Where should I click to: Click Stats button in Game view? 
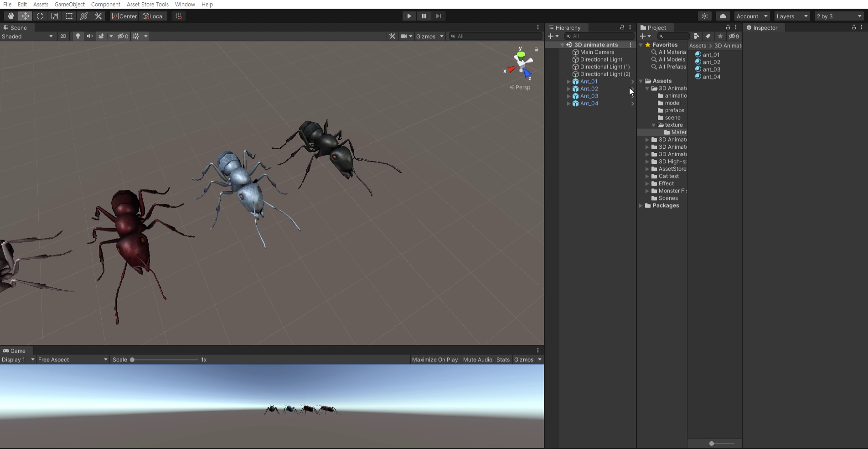pos(503,360)
